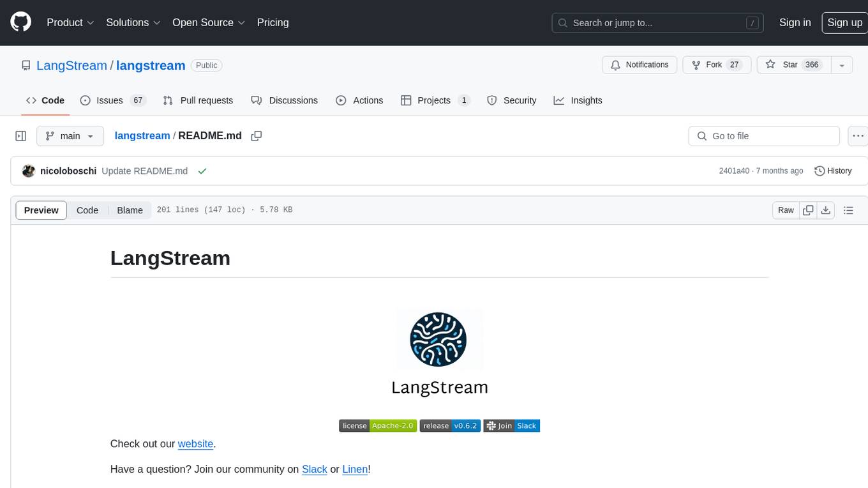The height and width of the screenshot is (488, 868).
Task: Open the Actions tab
Action: [359, 100]
